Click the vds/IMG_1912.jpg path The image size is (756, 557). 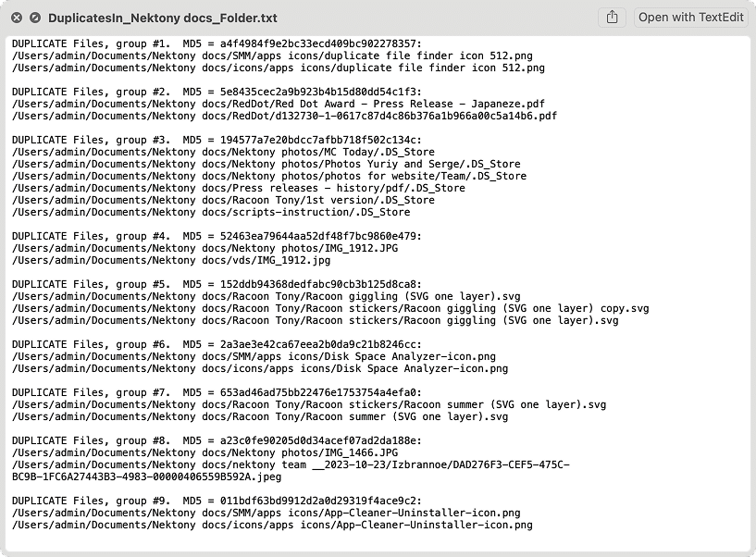171,261
